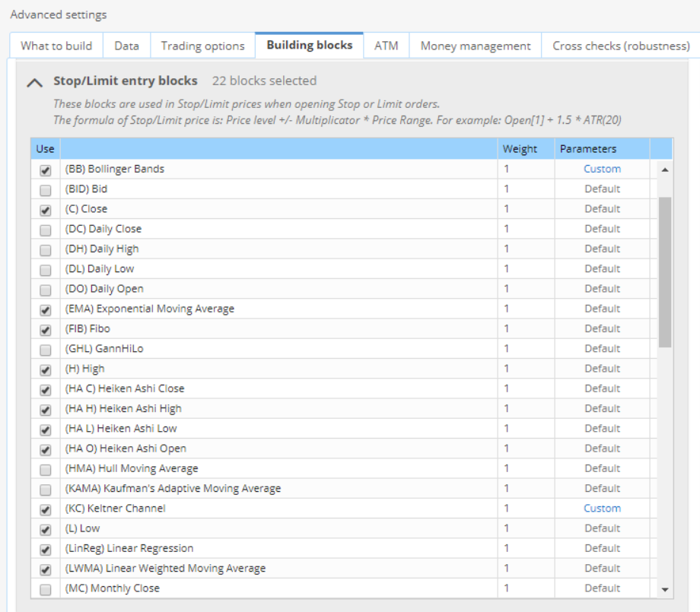Uncheck the (H) High block
This screenshot has height=612, width=700.
click(46, 369)
